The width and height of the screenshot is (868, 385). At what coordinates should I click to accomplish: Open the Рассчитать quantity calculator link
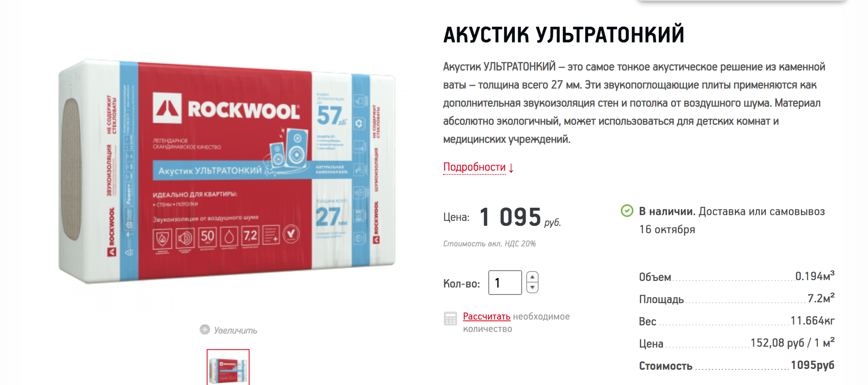point(487,316)
